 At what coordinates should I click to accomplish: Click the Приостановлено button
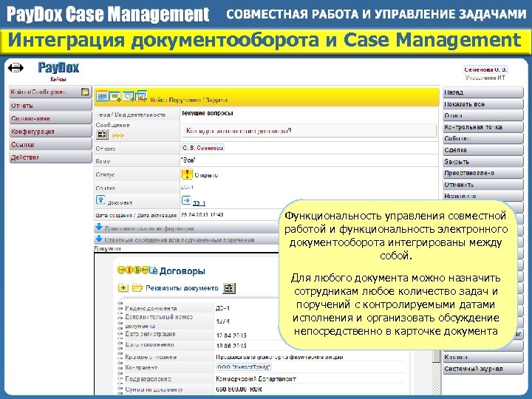(x=482, y=173)
